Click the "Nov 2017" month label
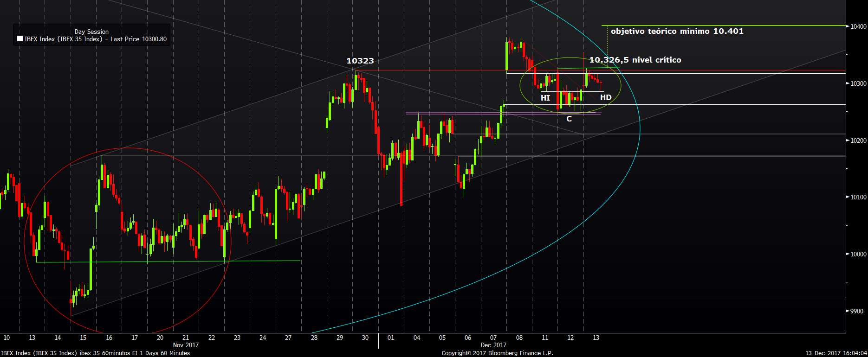Image resolution: width=868 pixels, height=357 pixels. point(186,345)
